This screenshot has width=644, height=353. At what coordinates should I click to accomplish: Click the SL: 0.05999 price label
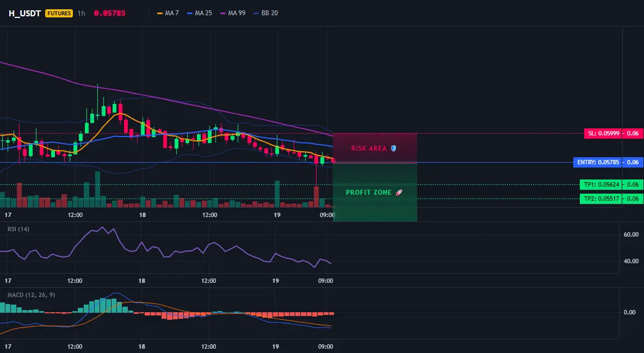point(603,134)
